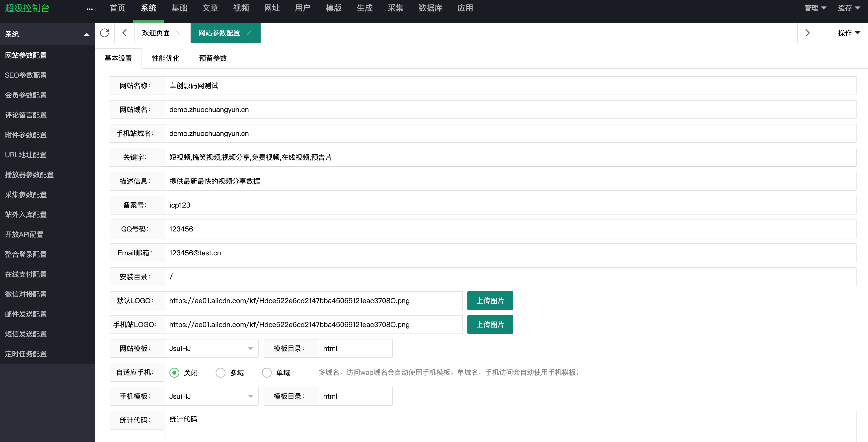Select the 关闭 radio for 自适应手机

coord(174,373)
